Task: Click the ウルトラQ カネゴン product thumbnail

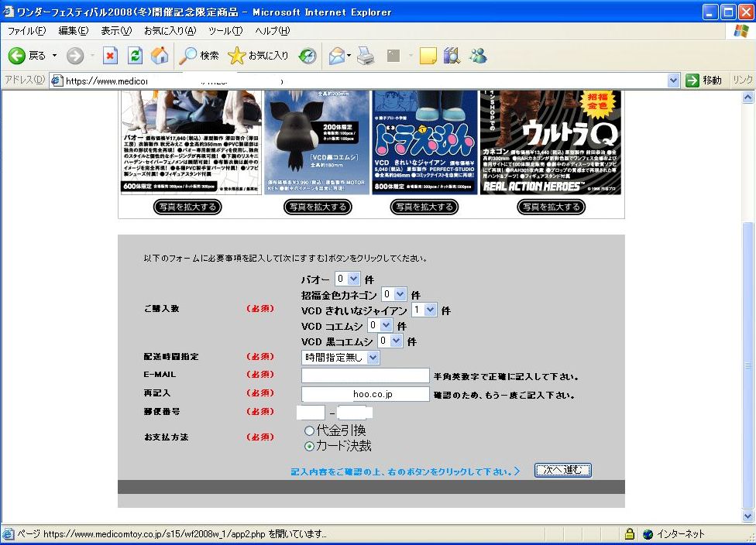Action: (551, 142)
